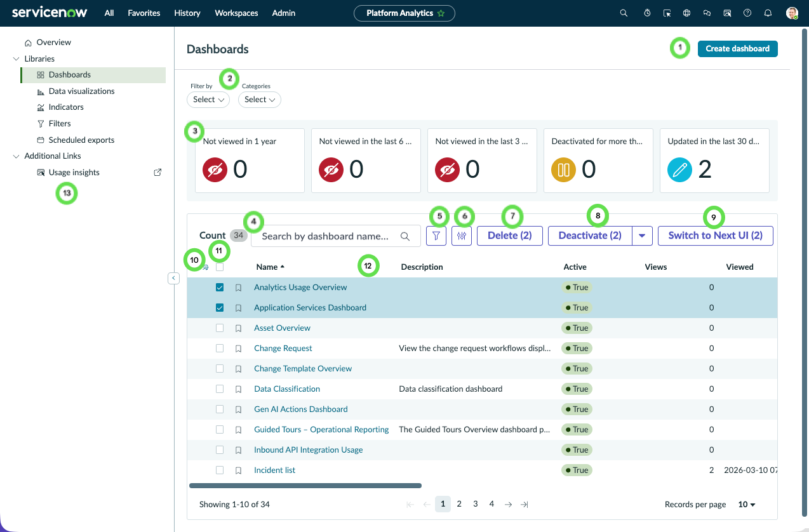Click Delete (2) button
809x532 pixels.
[509, 236]
